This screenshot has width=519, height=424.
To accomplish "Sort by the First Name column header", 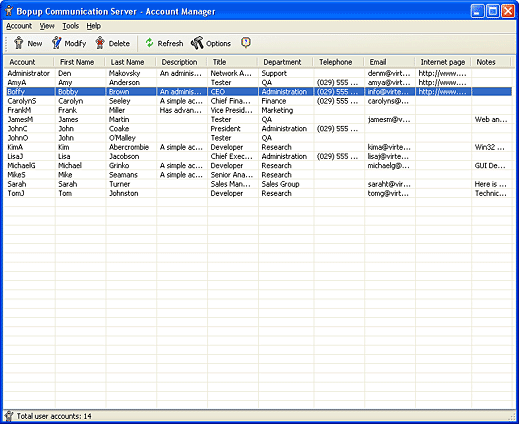I will coord(80,62).
